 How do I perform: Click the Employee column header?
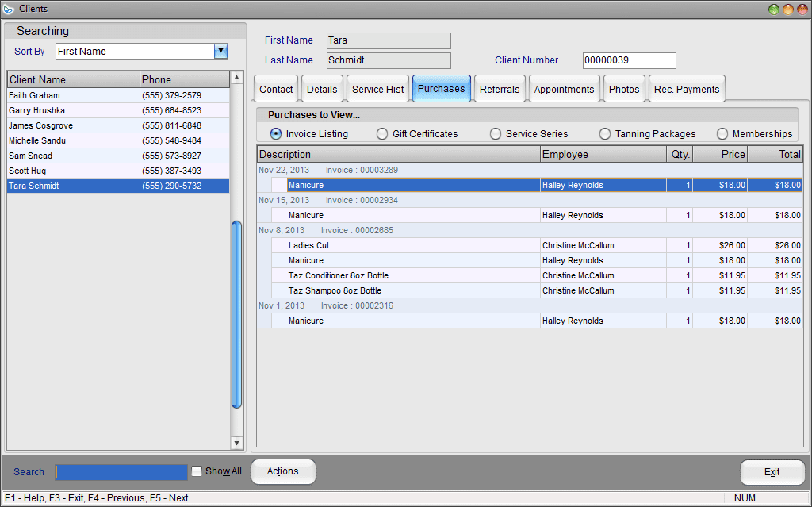tap(603, 154)
